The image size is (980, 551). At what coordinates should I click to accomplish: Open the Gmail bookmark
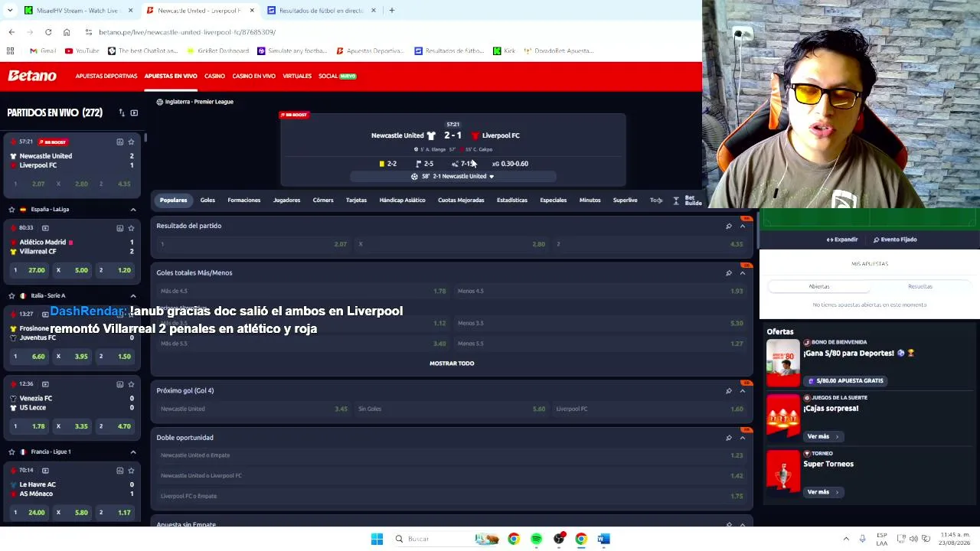point(43,51)
